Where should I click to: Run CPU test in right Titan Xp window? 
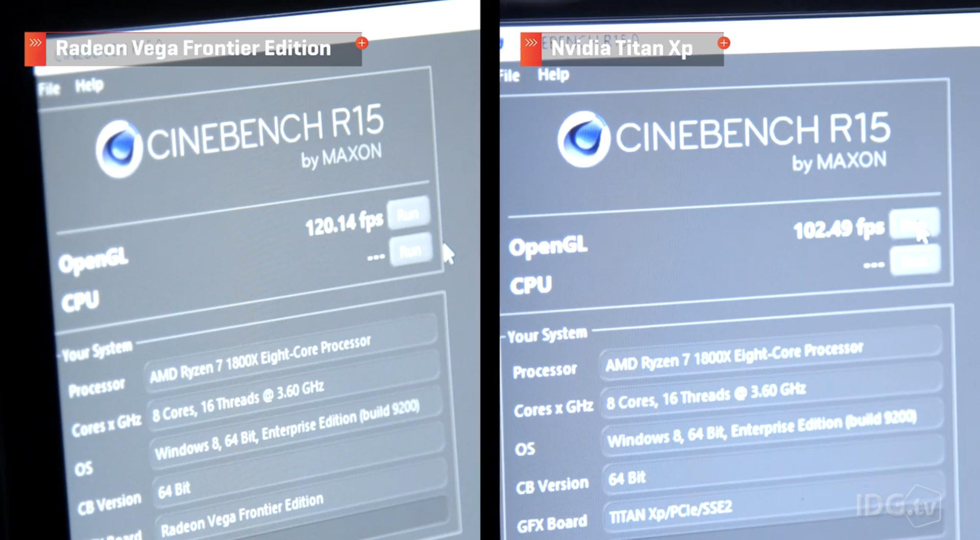(x=915, y=260)
